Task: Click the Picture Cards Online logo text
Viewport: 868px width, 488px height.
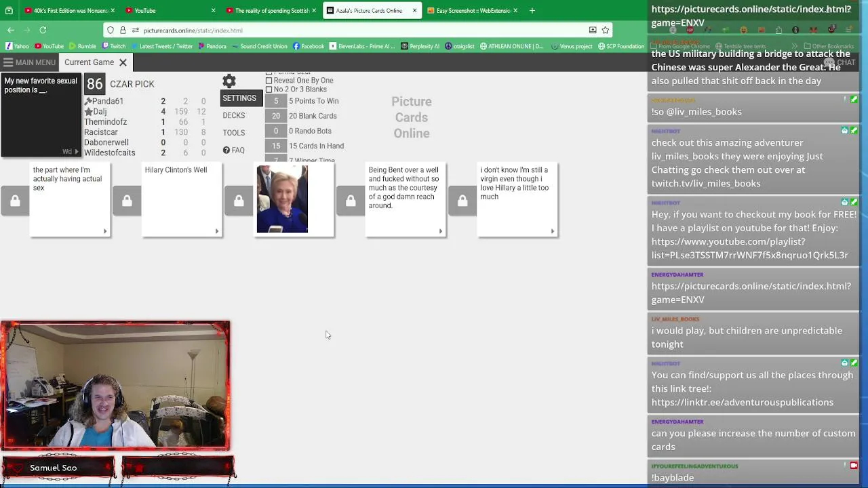Action: (411, 117)
